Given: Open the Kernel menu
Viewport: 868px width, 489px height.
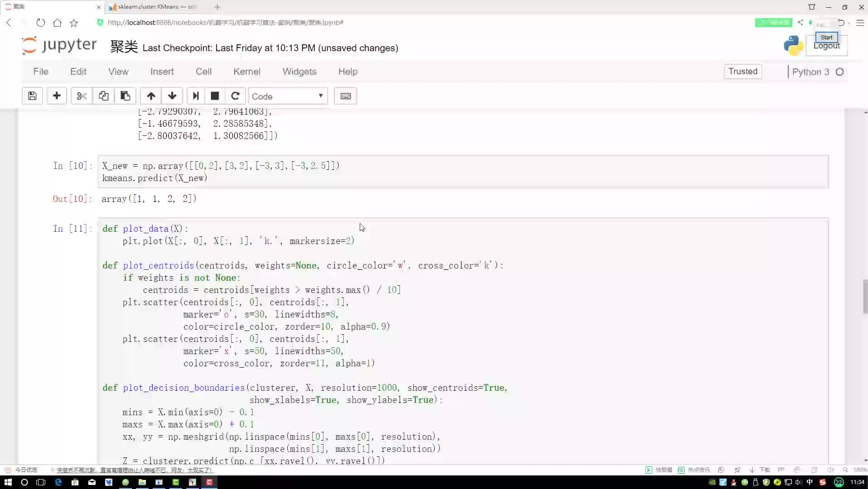Looking at the screenshot, I should 246,72.
